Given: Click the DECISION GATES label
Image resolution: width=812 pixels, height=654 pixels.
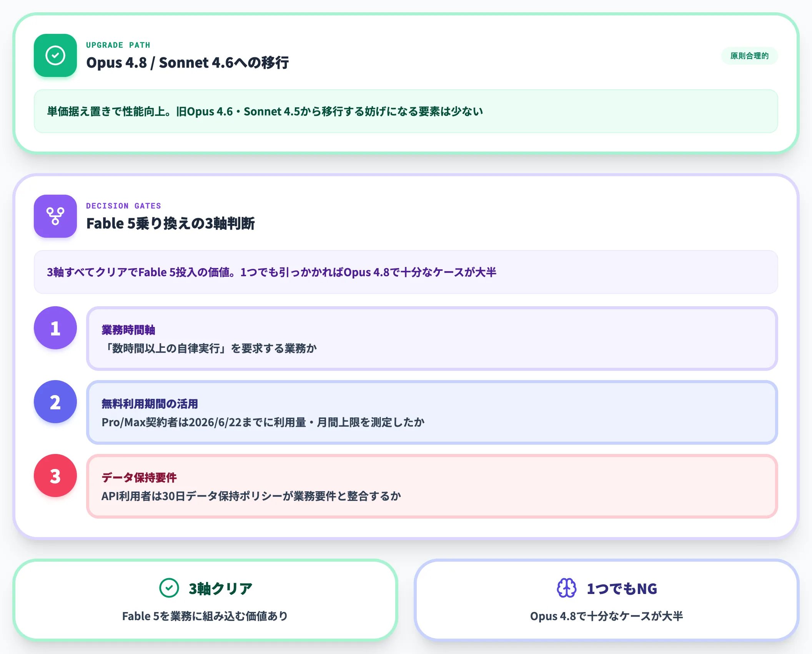Looking at the screenshot, I should [123, 206].
